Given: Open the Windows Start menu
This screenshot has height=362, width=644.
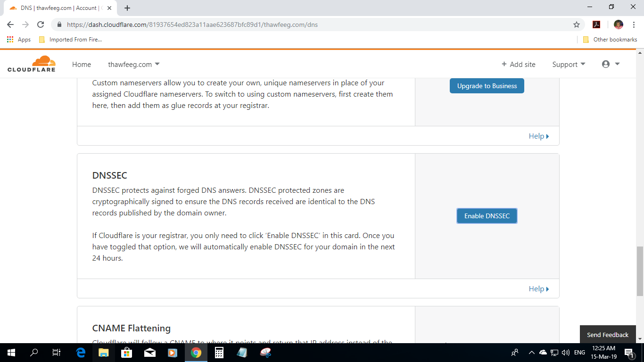Looking at the screenshot, I should tap(11, 353).
